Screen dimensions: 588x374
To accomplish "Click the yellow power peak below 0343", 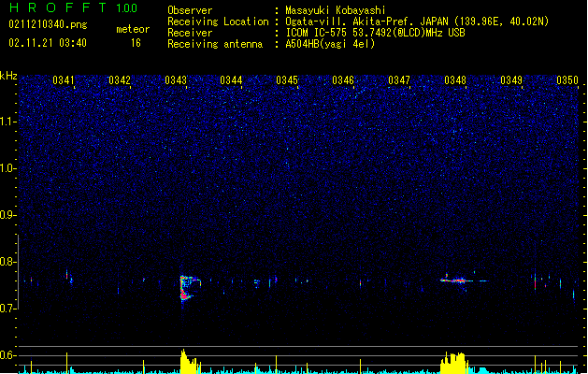I will pyautogui.click(x=190, y=362).
